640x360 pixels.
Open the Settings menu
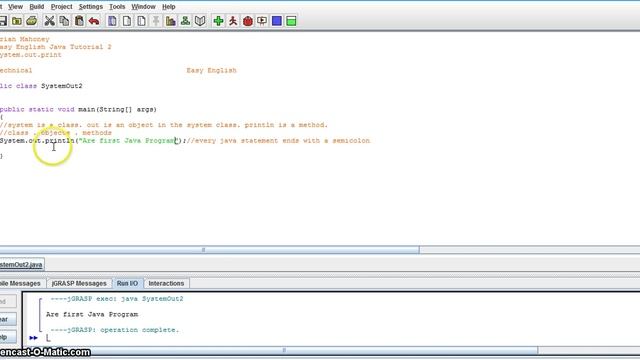(91, 7)
